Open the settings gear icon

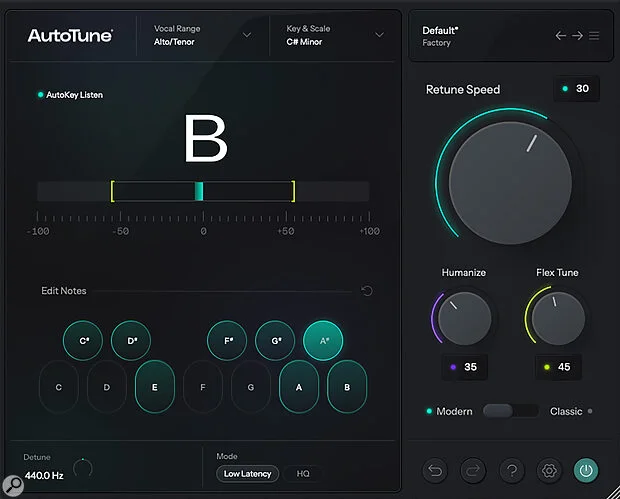click(x=548, y=469)
